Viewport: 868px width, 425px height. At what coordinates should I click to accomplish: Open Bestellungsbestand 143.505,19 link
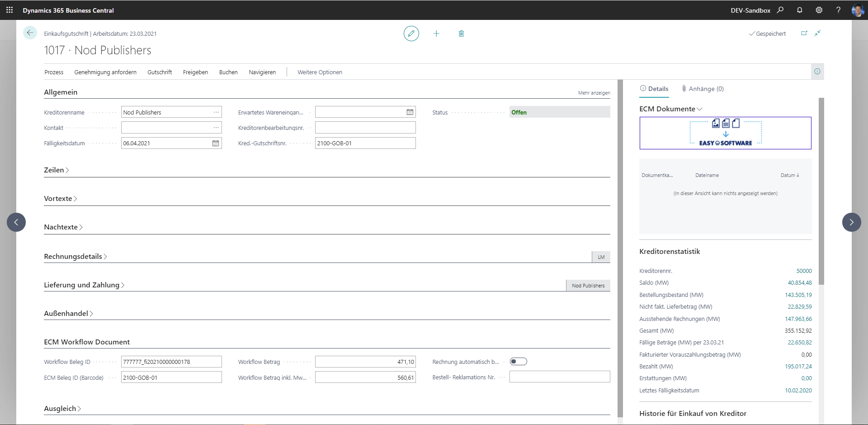(798, 295)
